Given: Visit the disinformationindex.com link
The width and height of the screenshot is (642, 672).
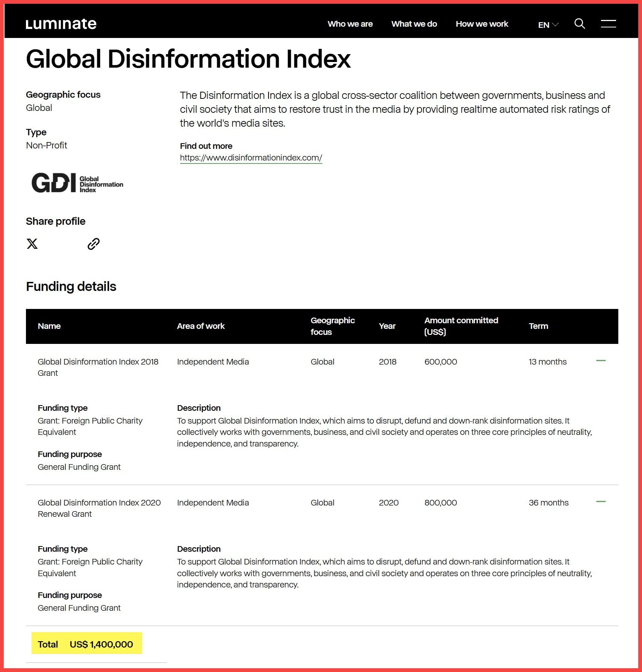Looking at the screenshot, I should point(251,158).
